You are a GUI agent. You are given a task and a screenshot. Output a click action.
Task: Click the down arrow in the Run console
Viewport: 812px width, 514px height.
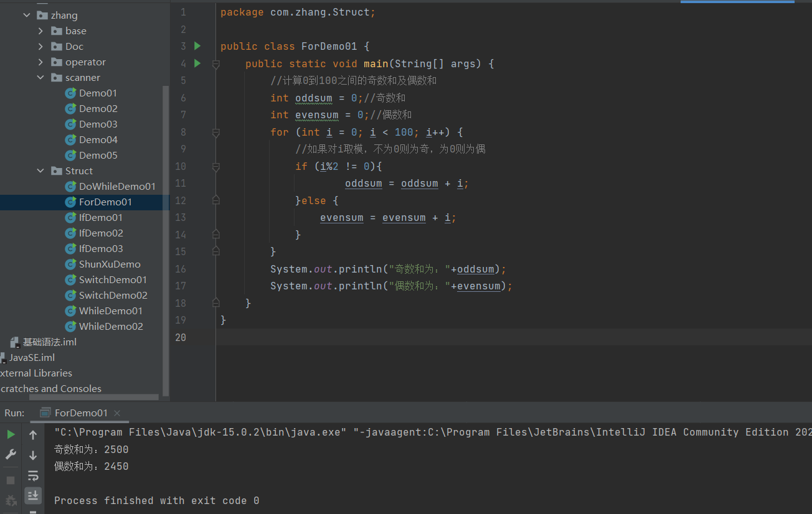33,456
